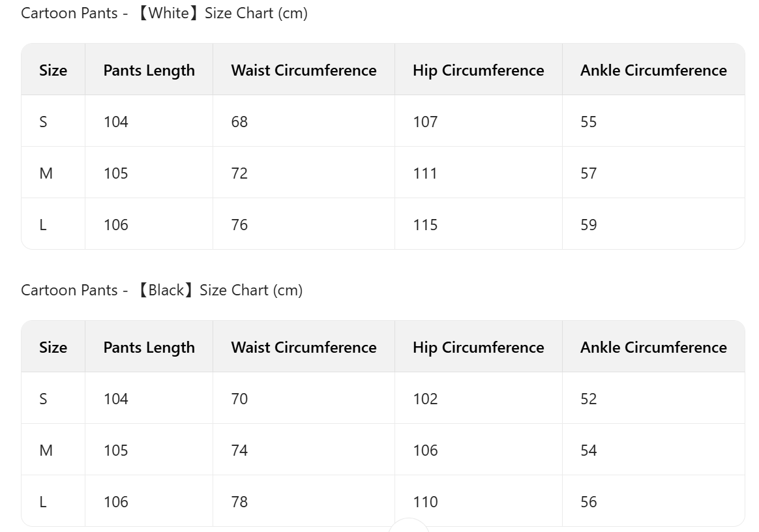Select Waist Circumference header in White chart

pos(303,70)
